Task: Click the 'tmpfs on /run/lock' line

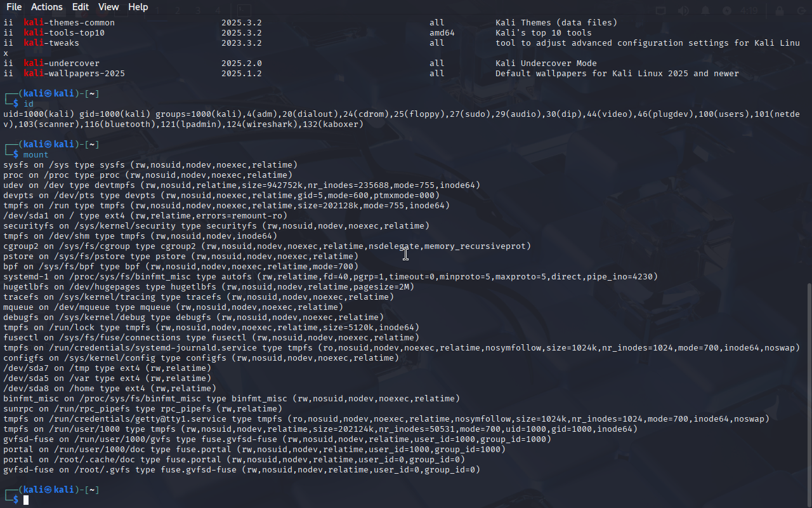Action: coord(211,328)
